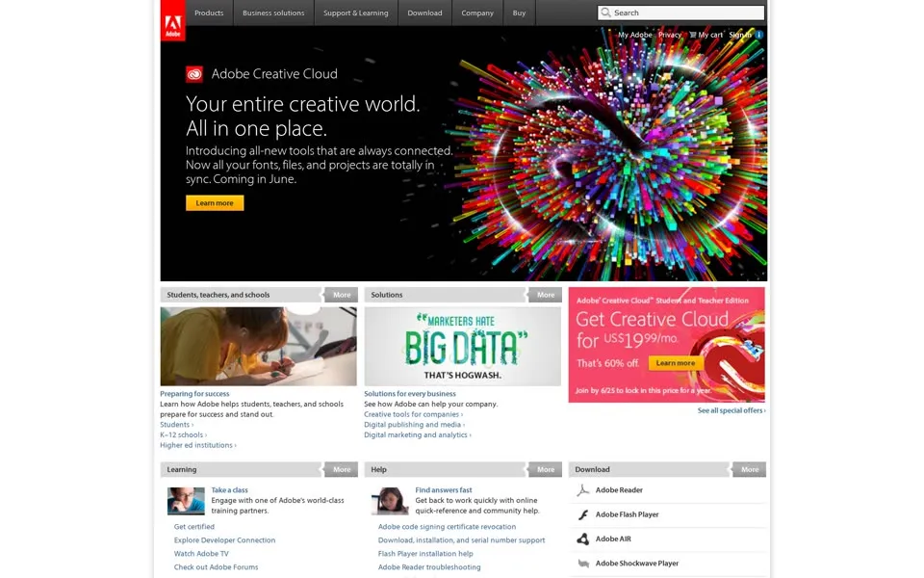Click the Adobe Flash Player link text
This screenshot has height=578, width=924.
[x=627, y=514]
